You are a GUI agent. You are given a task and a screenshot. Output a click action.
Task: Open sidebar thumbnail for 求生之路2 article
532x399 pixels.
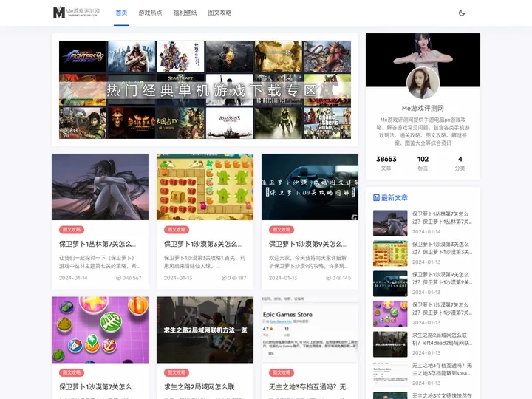point(390,344)
